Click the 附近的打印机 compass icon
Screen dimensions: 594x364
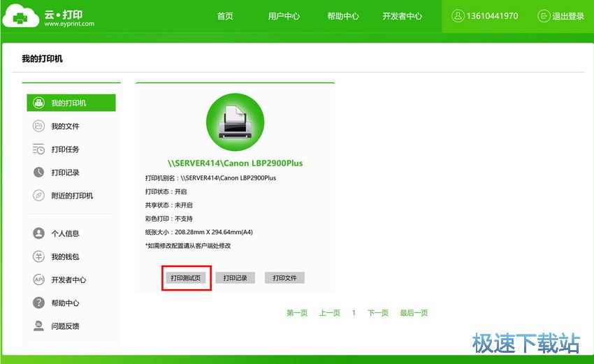[x=38, y=196]
